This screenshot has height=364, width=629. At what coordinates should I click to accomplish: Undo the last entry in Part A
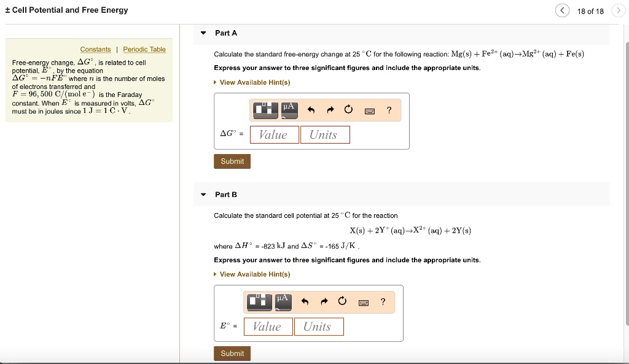(x=312, y=110)
